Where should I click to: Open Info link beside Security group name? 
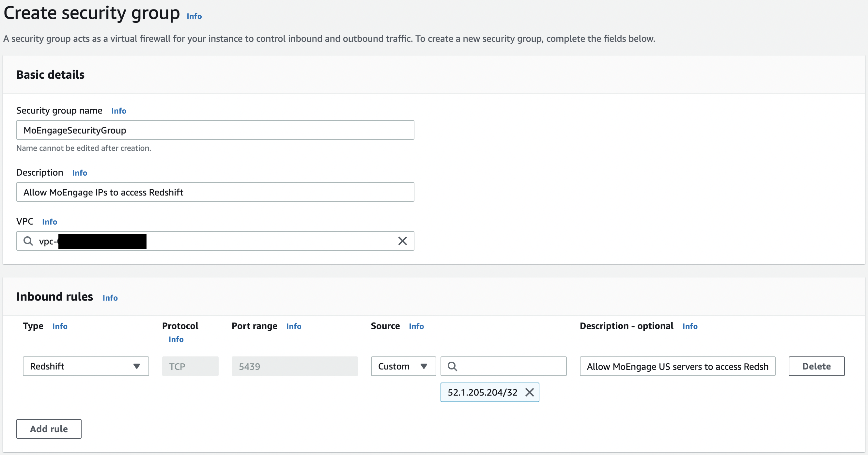pyautogui.click(x=118, y=111)
